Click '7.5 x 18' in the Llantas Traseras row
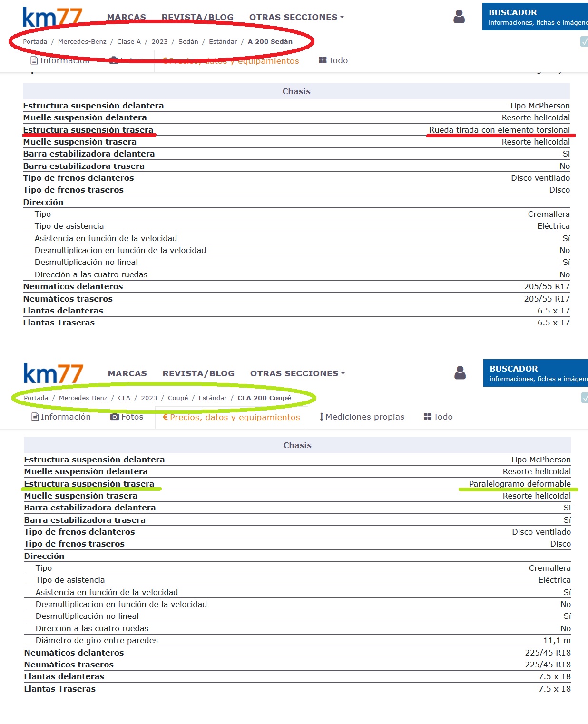Image resolution: width=588 pixels, height=724 pixels. click(x=555, y=689)
